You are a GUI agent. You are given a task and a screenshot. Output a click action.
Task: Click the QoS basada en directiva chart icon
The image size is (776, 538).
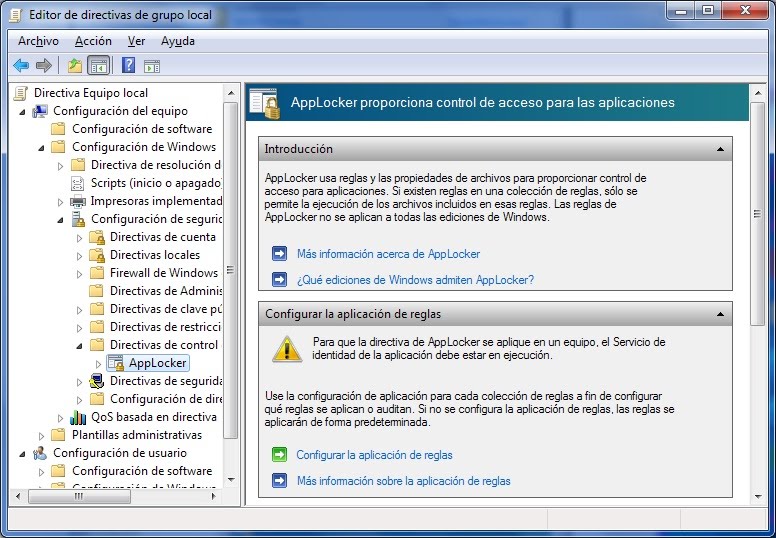(78, 417)
